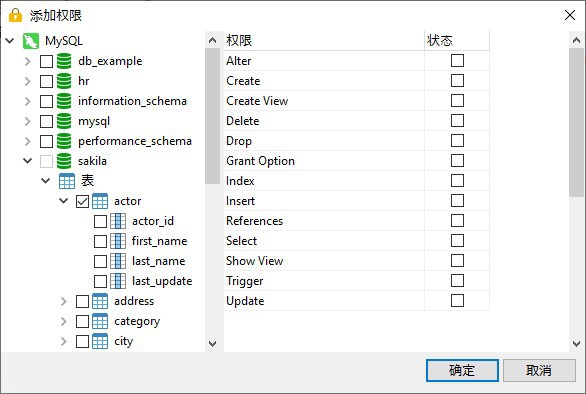Click the city table icon

pyautogui.click(x=100, y=341)
